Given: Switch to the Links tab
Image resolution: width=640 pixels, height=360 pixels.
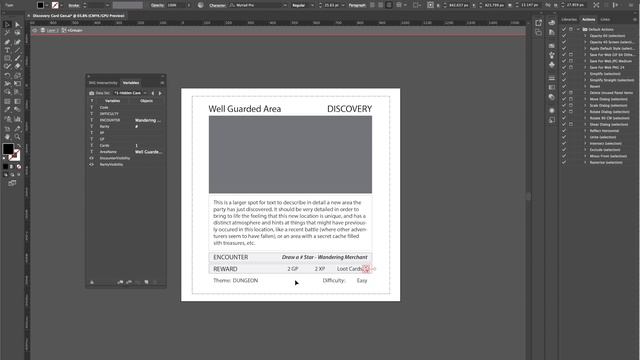Looking at the screenshot, I should (605, 20).
